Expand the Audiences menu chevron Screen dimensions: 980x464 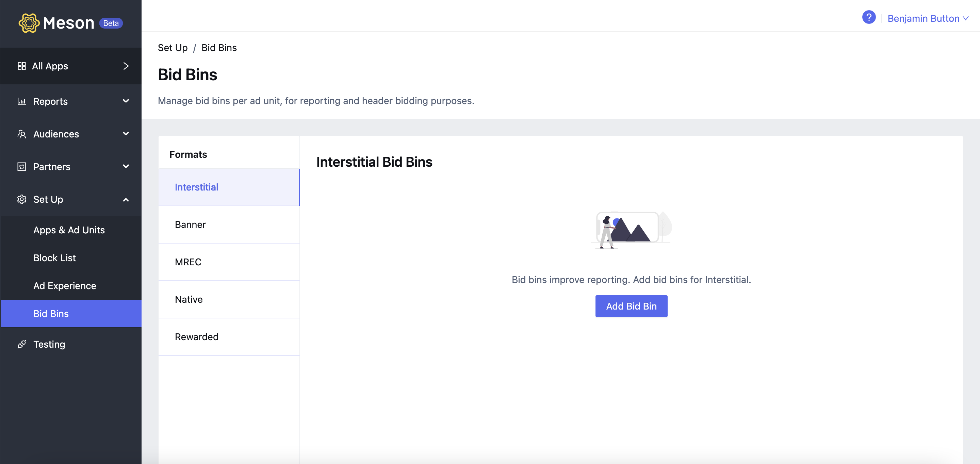(126, 134)
